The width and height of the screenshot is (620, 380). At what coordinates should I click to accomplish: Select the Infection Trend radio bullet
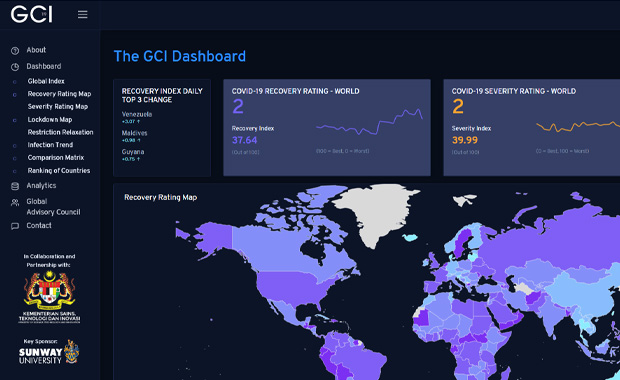point(15,146)
